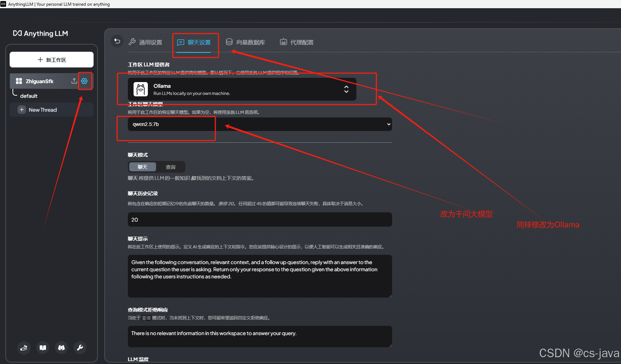Click the LLM 温度 heading

point(138,359)
